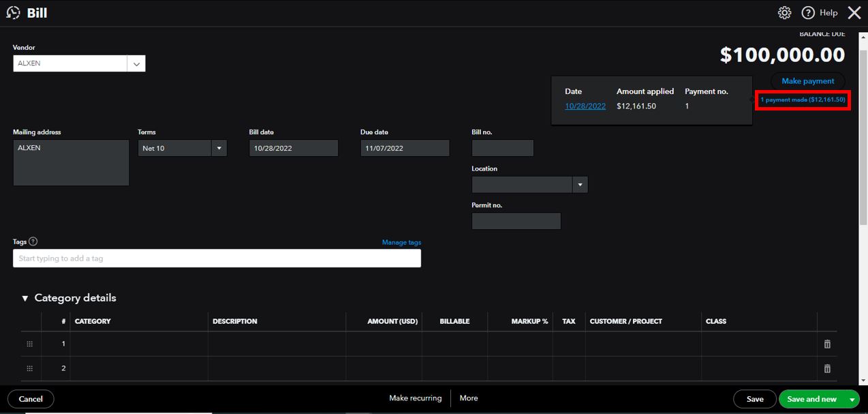Delete category line 1 with trash icon
This screenshot has width=868, height=414.
pos(827,344)
